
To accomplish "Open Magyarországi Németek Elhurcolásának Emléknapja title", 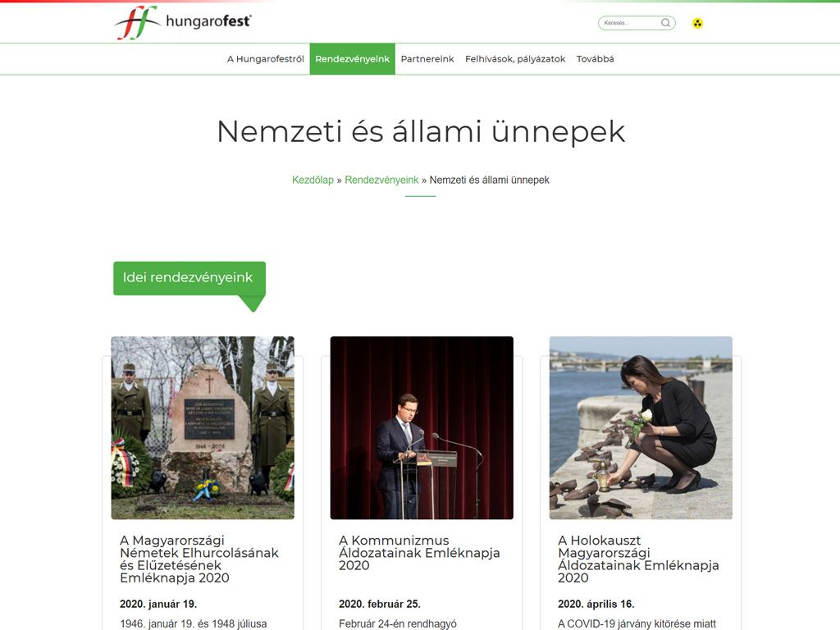I will (199, 559).
